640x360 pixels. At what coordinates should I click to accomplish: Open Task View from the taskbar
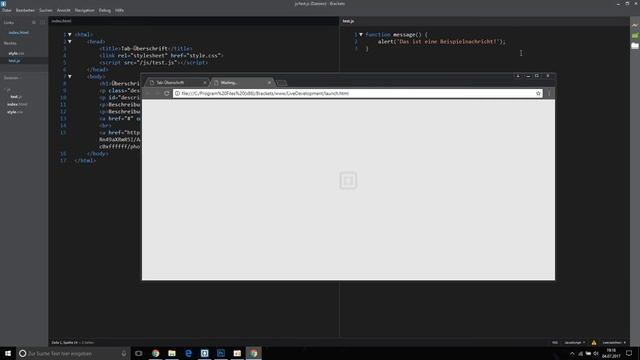[x=139, y=353]
